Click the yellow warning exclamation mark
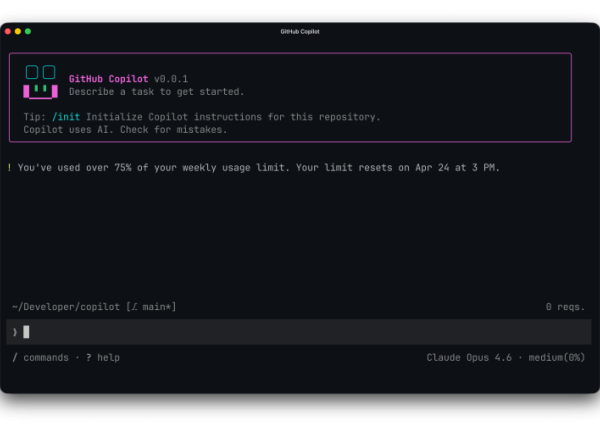The height and width of the screenshot is (433, 600). click(10, 168)
